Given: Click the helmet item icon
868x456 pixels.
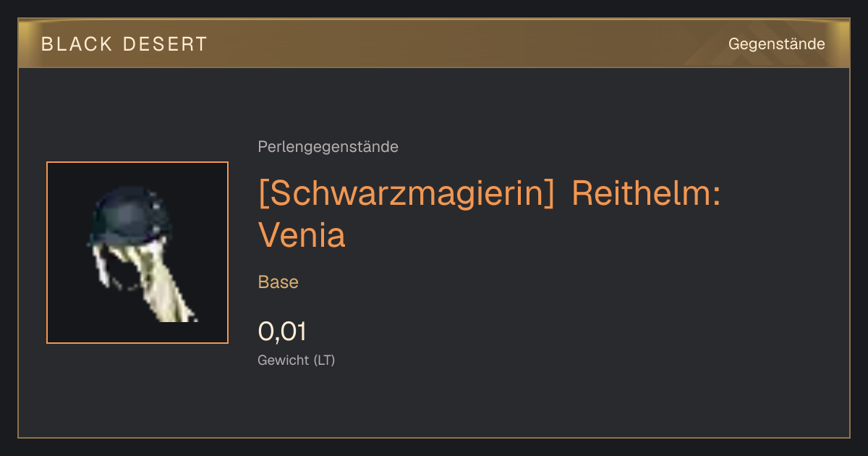Looking at the screenshot, I should coord(137,253).
